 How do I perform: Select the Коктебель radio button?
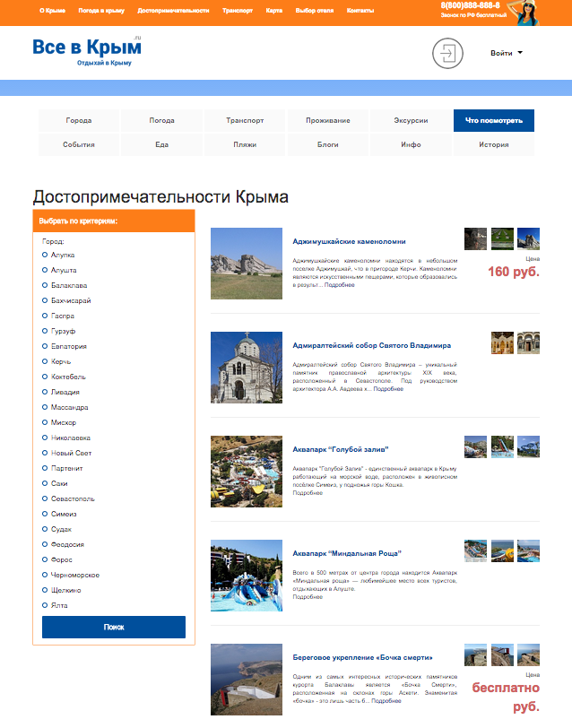tap(45, 377)
